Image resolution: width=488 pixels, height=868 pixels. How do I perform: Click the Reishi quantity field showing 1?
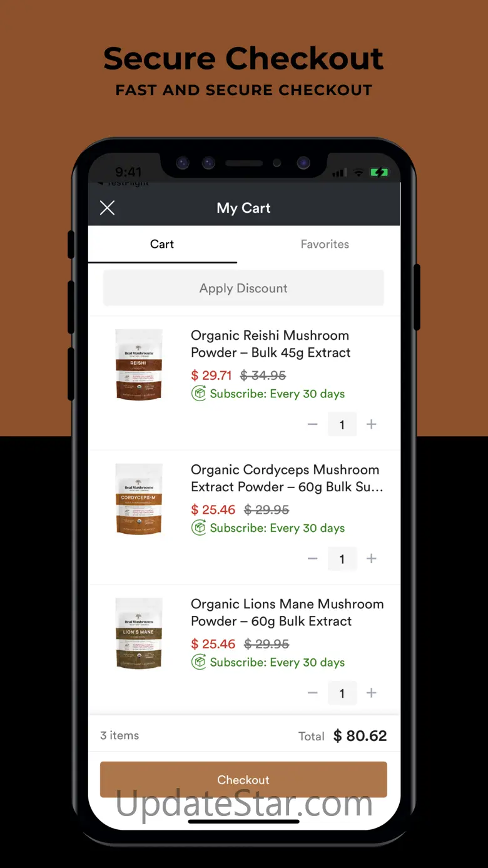(342, 424)
